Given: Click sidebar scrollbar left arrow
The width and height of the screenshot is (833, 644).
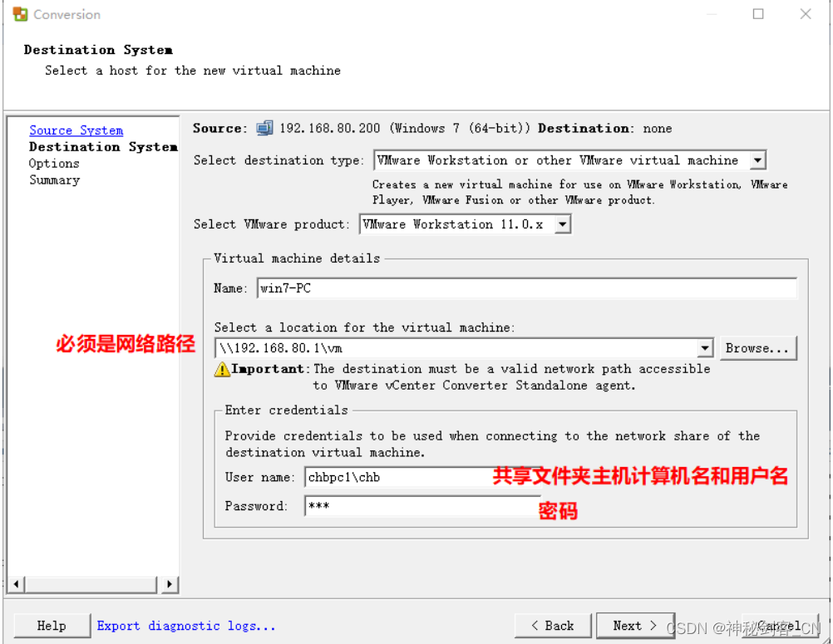Looking at the screenshot, I should pyautogui.click(x=17, y=584).
